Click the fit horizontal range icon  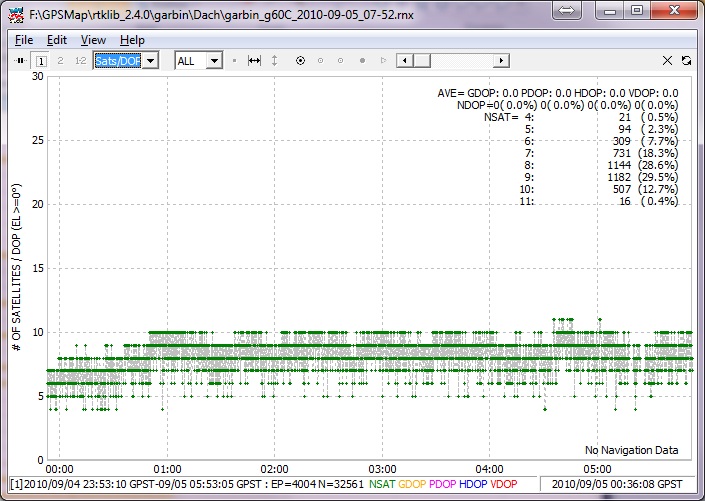254,61
